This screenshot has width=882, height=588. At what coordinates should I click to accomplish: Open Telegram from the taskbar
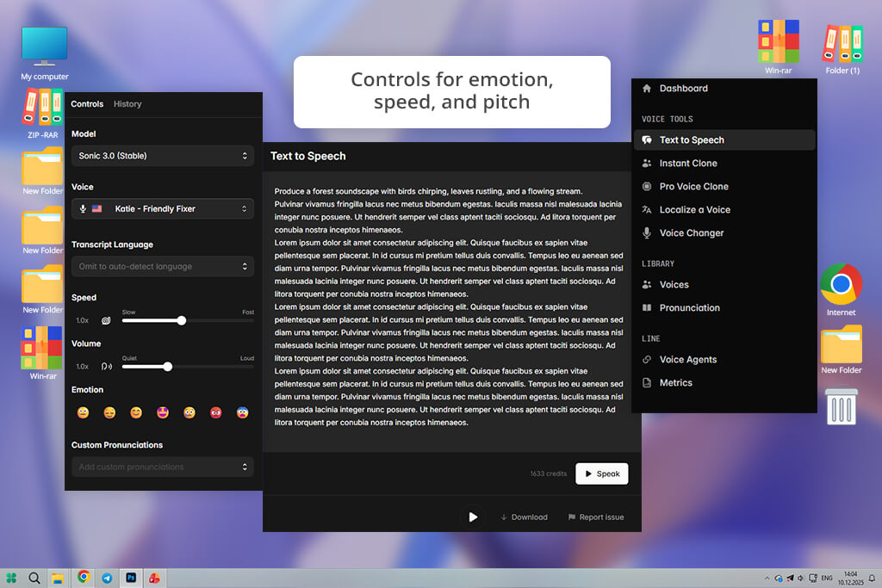pyautogui.click(x=107, y=578)
